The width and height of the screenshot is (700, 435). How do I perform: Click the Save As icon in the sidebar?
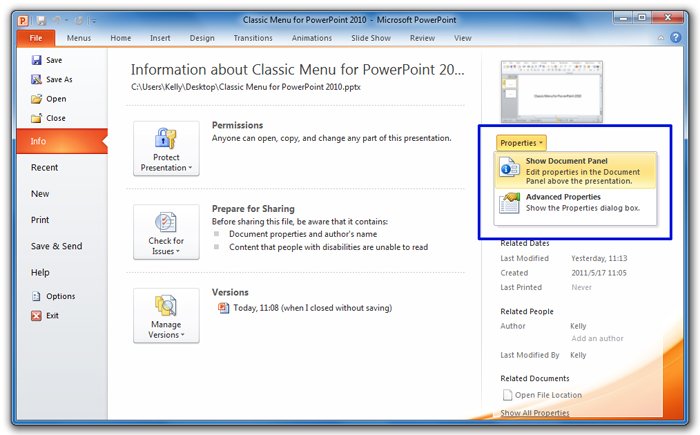[37, 80]
